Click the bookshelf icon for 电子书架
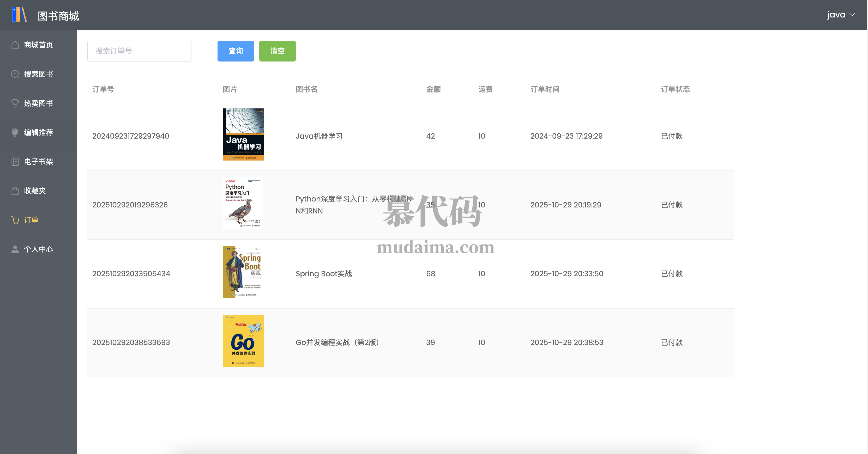 15,162
